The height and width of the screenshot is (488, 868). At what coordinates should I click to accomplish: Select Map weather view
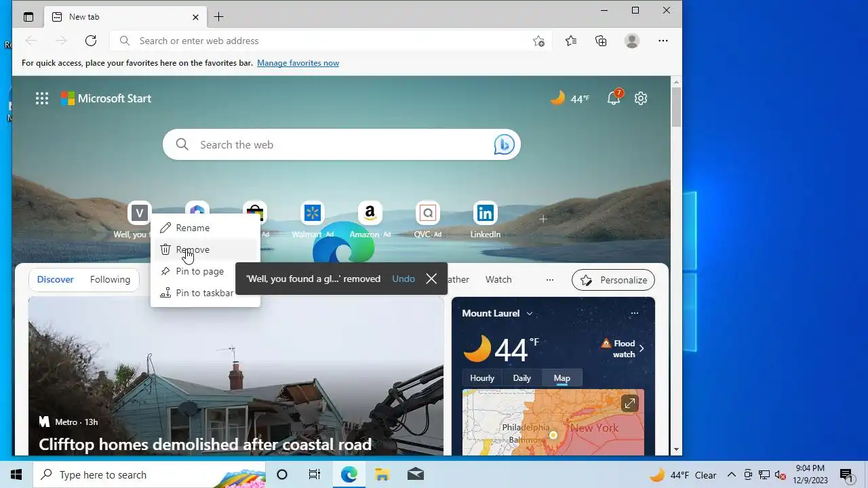(x=561, y=378)
